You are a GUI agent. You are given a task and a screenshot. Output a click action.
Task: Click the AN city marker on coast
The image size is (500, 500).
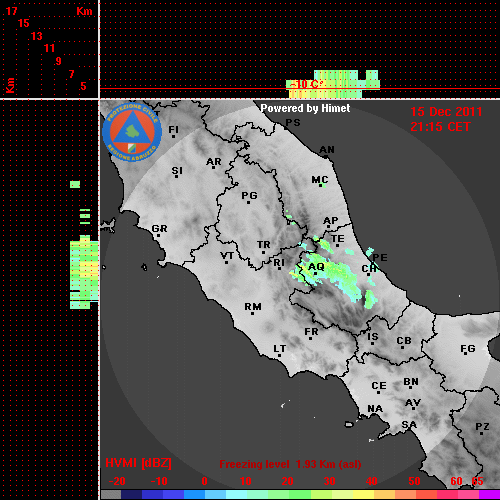tap(326, 156)
